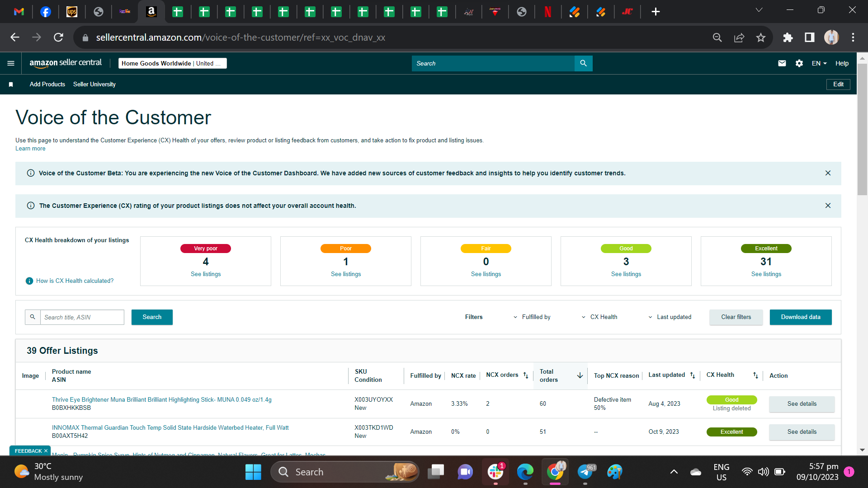
Task: Open Add Products menu item
Action: coord(47,84)
